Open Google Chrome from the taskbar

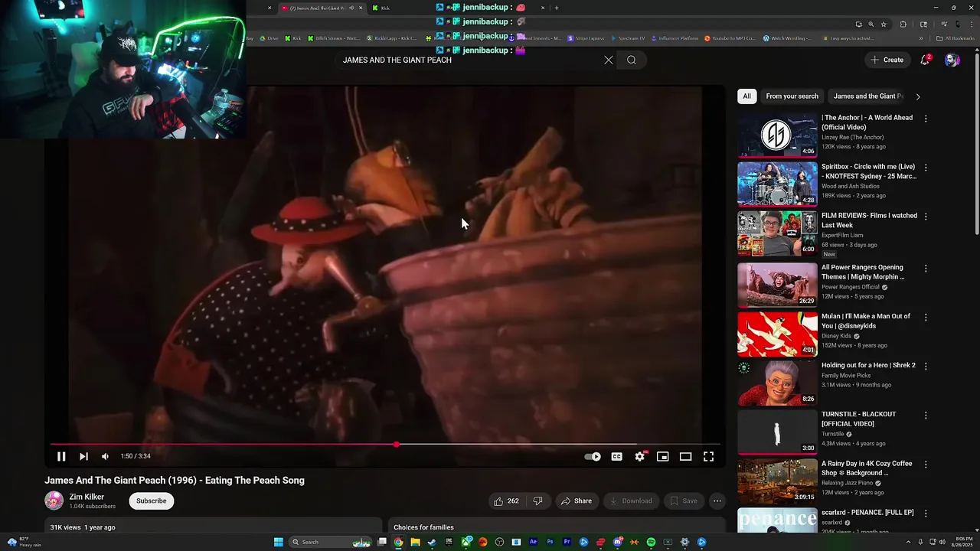coord(398,542)
